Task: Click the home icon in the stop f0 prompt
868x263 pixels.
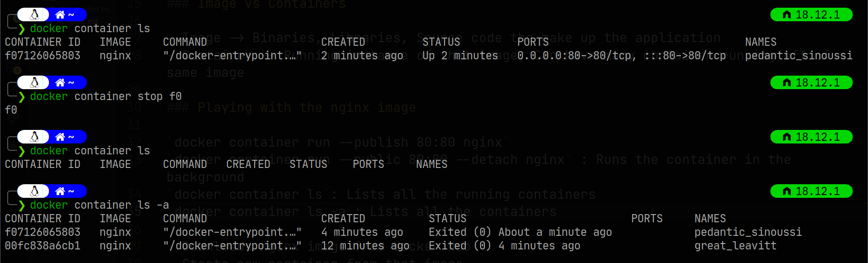Action: click(60, 83)
